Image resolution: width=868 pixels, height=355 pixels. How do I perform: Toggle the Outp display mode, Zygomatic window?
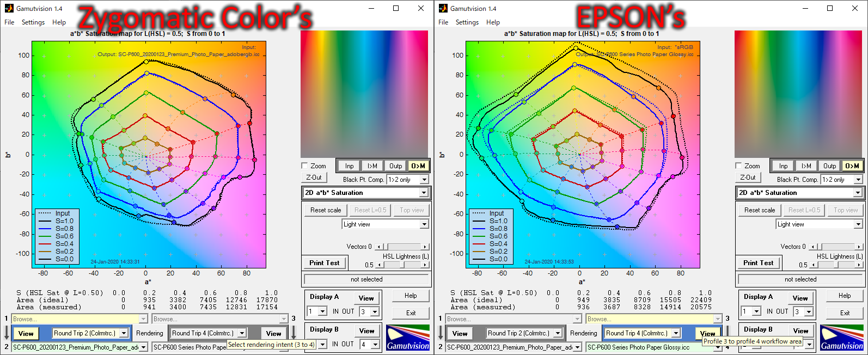tap(396, 166)
